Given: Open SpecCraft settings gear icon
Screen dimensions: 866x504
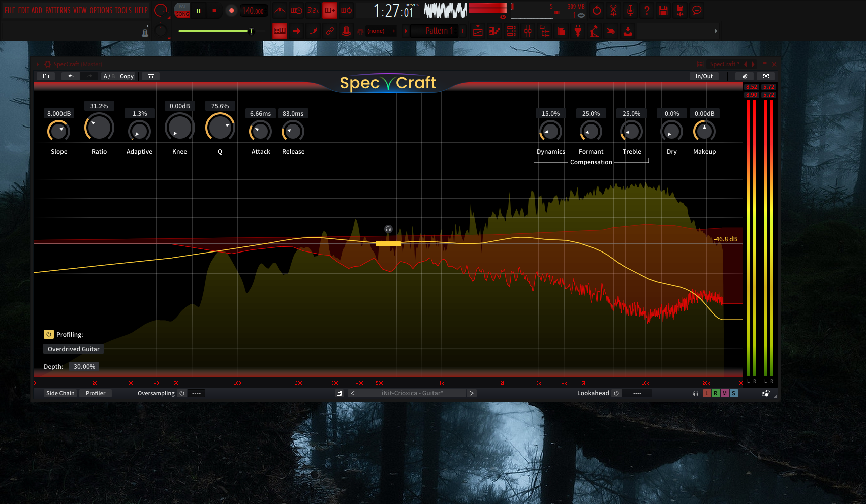Looking at the screenshot, I should point(745,76).
